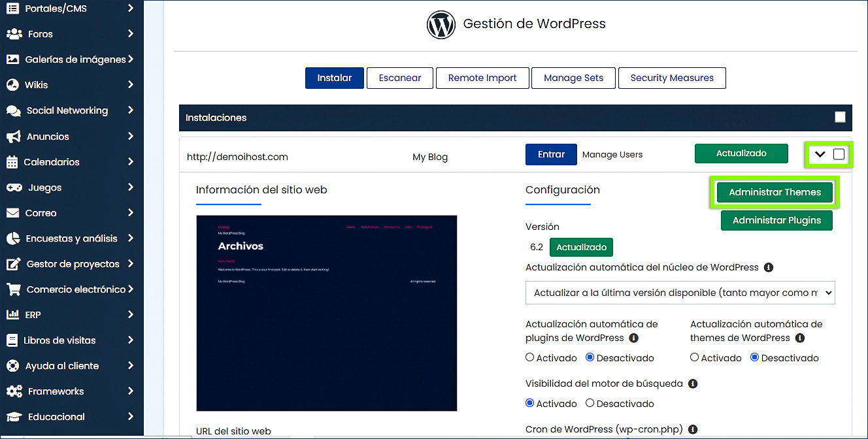Select Desactivado for search engine visibility
Screen dimensions: 868x439
coord(590,403)
